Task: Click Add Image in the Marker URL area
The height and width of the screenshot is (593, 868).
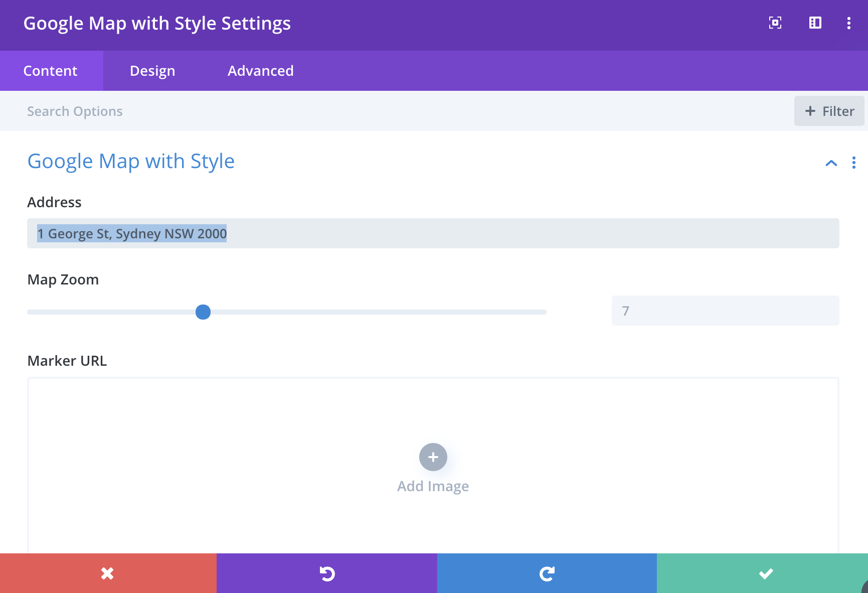Action: click(433, 485)
